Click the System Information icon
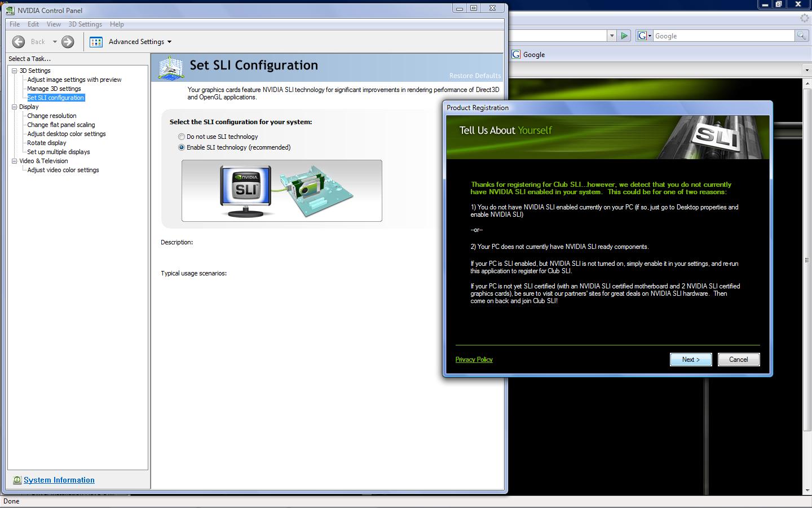812x508 pixels. click(17, 480)
